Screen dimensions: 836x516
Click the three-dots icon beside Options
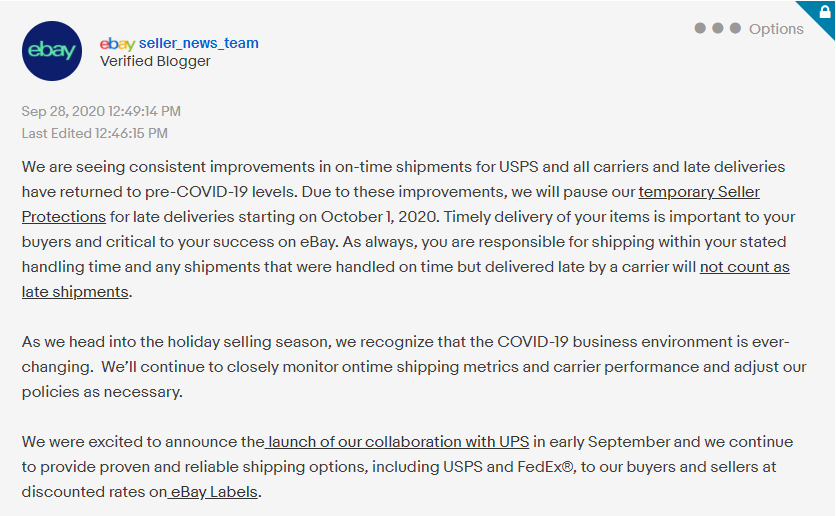pos(717,28)
